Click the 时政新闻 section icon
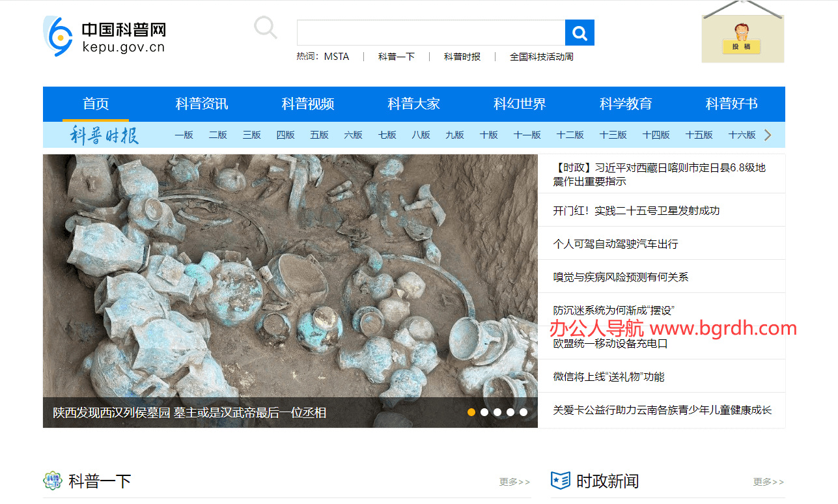The height and width of the screenshot is (504, 838). click(560, 481)
